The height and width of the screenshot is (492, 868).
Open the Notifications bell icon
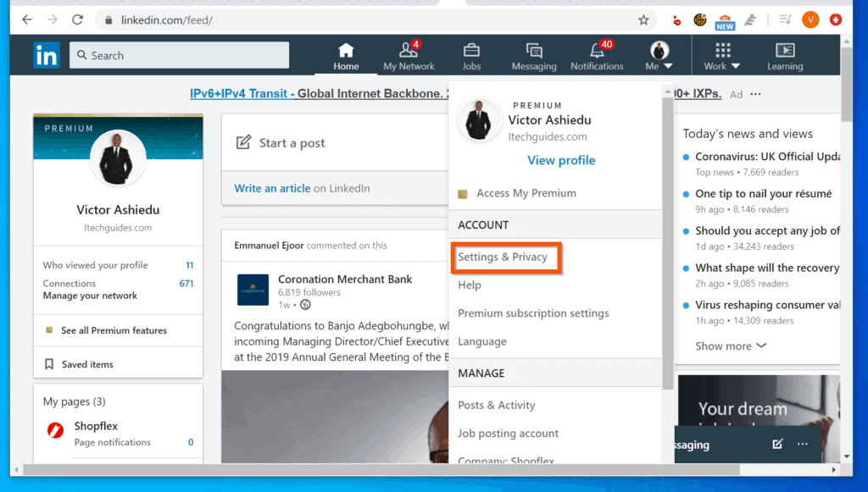pyautogui.click(x=598, y=50)
